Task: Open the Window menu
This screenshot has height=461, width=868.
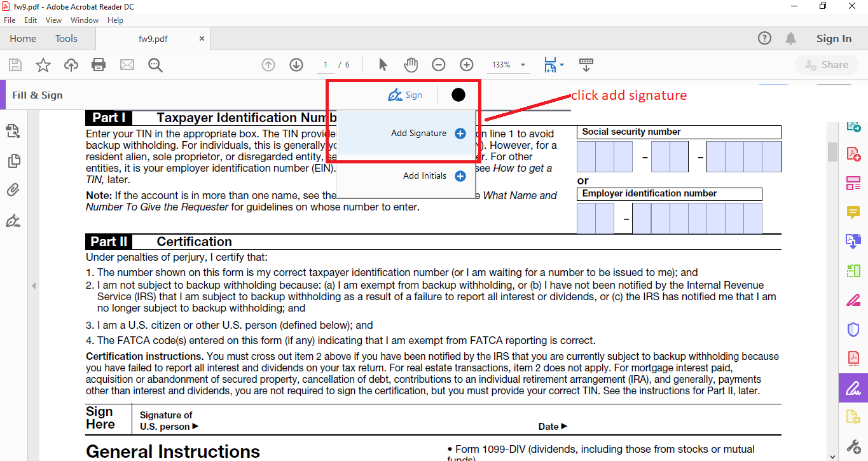Action: [85, 20]
